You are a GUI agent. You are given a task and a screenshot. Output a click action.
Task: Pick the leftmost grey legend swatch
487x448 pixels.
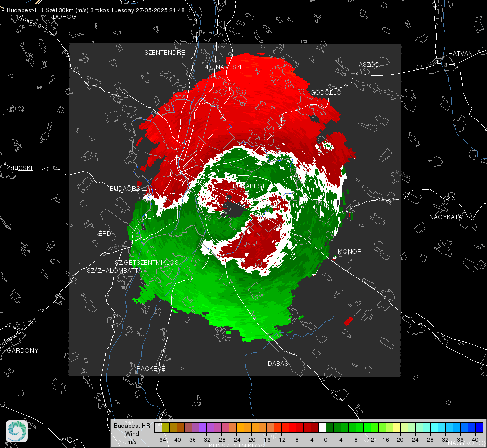tap(158, 427)
